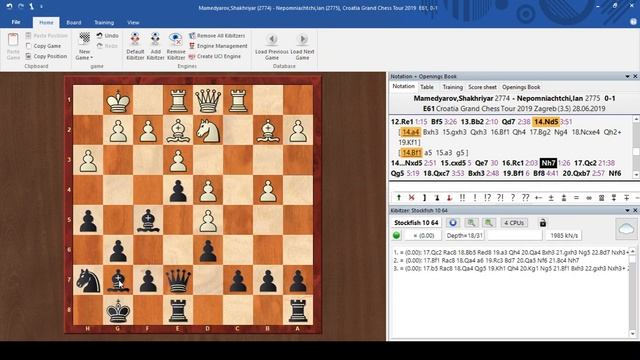This screenshot has height=360, width=640.
Task: Click move 14.Nd5 in the notation
Action: (x=546, y=122)
